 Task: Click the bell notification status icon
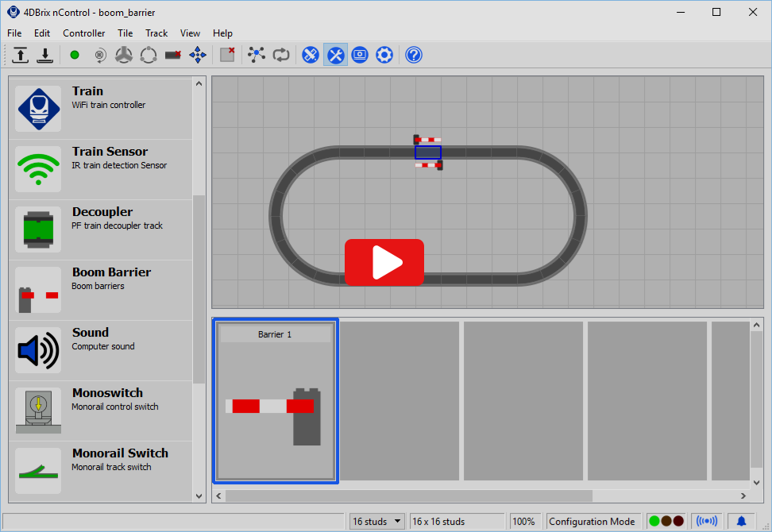(x=741, y=521)
